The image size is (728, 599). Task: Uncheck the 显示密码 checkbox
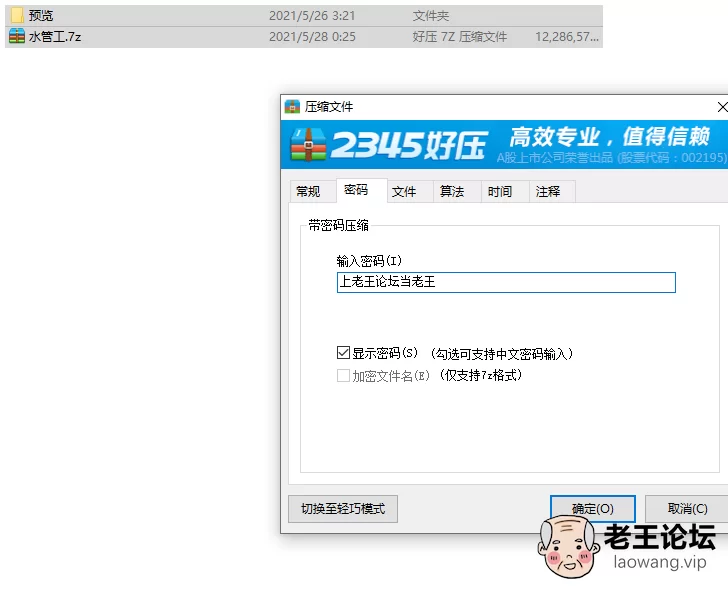pos(344,354)
